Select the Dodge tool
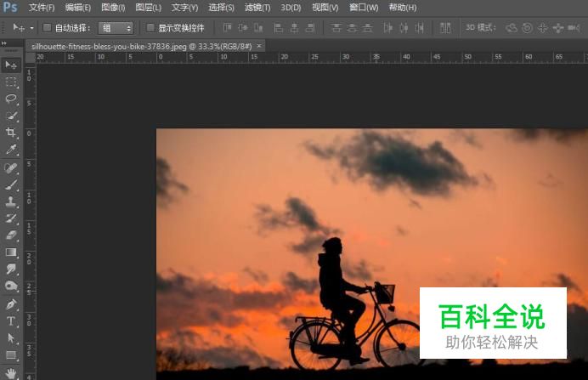The height and width of the screenshot is (380, 588). tap(11, 286)
